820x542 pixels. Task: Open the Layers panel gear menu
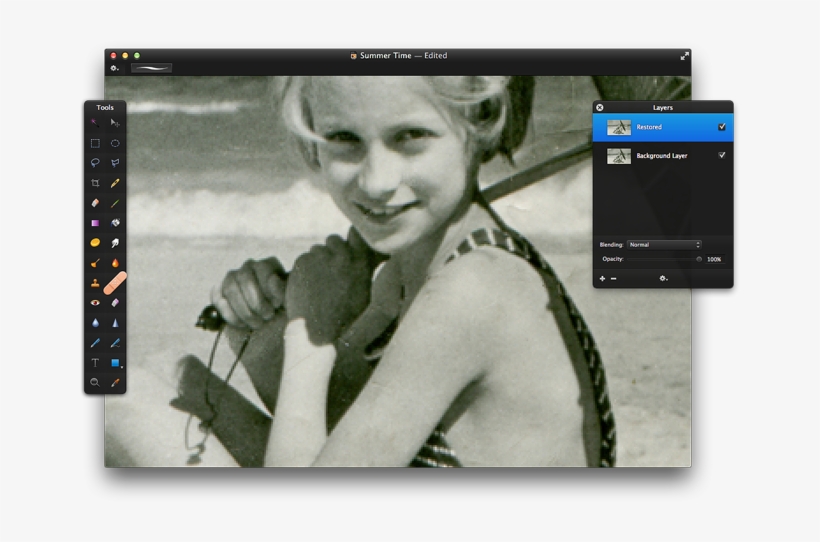coord(662,279)
